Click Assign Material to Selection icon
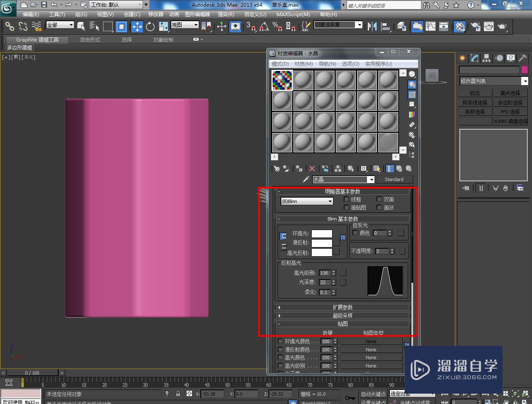 299,169
